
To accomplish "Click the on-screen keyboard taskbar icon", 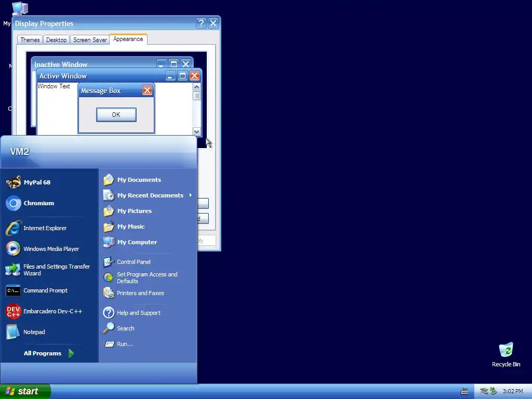I will (464, 392).
